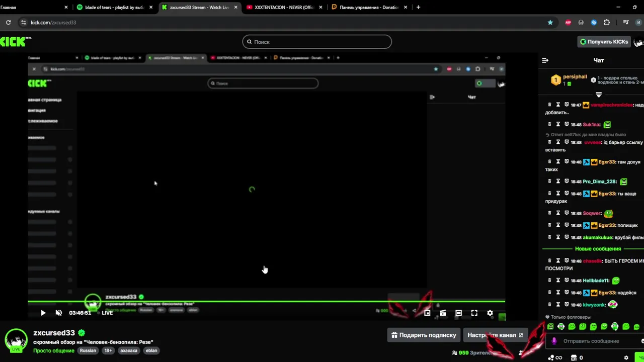The image size is (644, 362).
Task: Collapse the chat panel with the arrow icon
Action: (545, 60)
